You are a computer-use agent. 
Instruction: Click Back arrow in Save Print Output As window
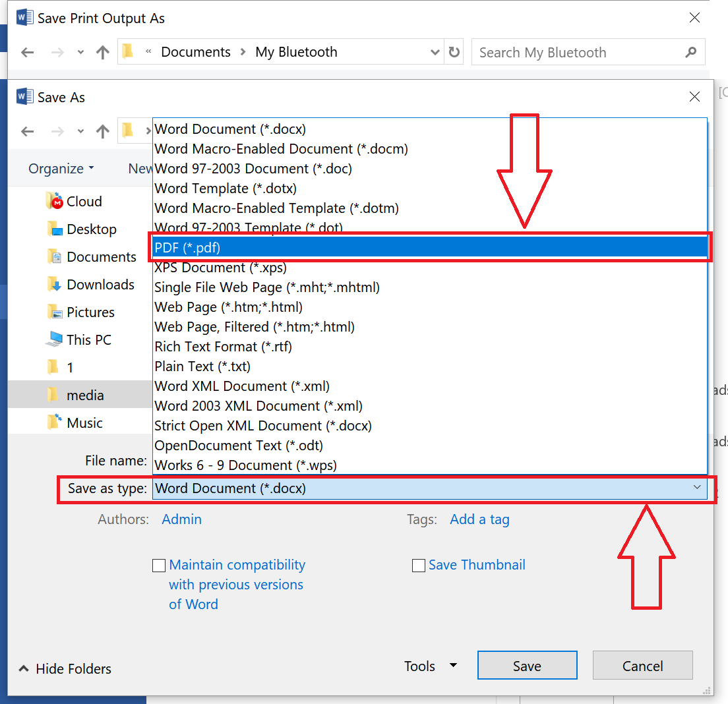point(28,52)
